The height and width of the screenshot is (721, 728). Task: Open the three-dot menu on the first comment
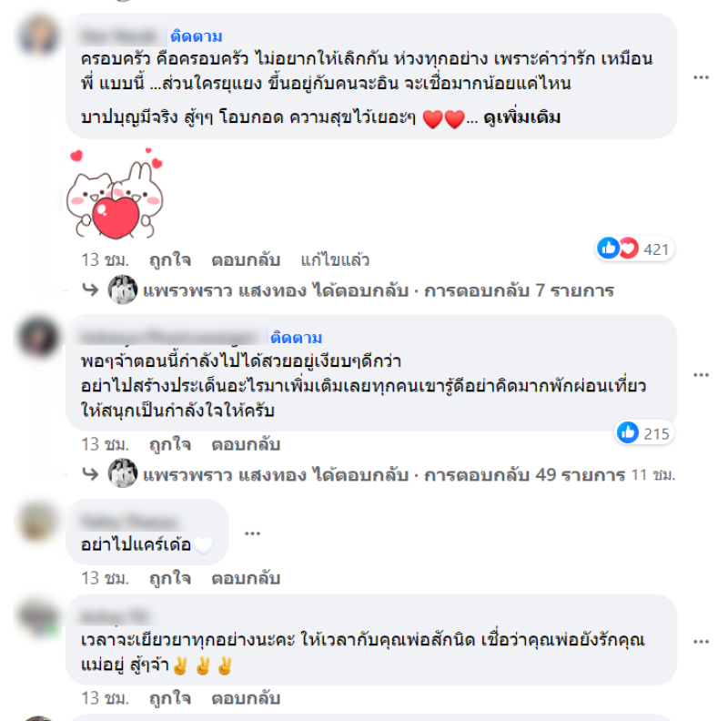pyautogui.click(x=701, y=77)
